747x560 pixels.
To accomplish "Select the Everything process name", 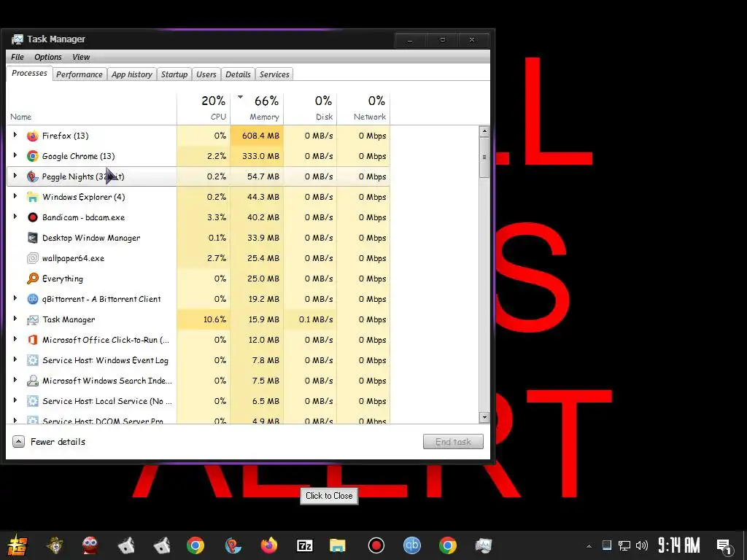I will [63, 279].
